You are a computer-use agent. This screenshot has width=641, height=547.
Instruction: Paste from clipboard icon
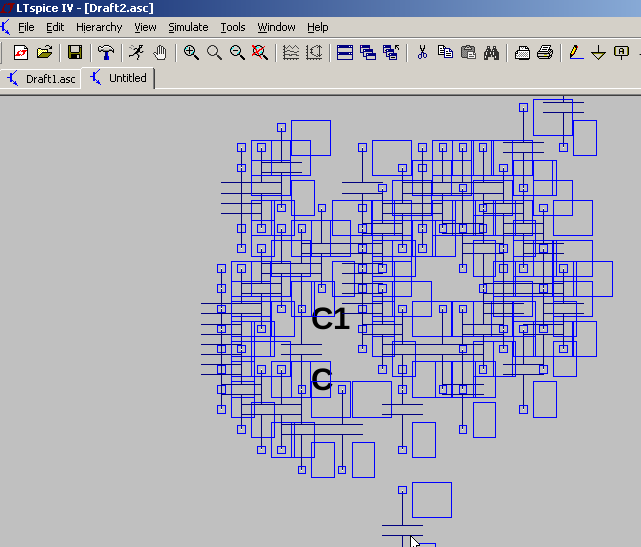tap(468, 53)
